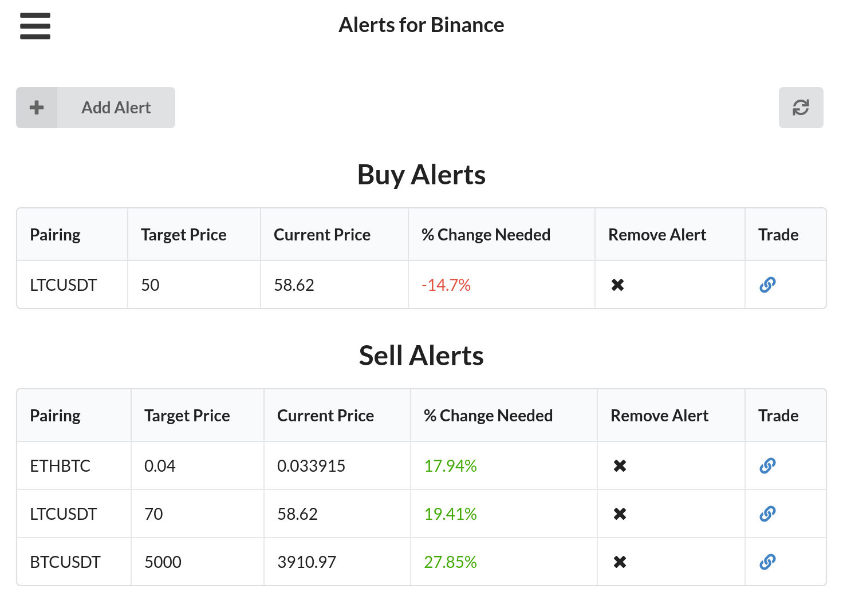843x616 pixels.
Task: Open trade link for ETHBTC sell alert
Action: pos(767,465)
